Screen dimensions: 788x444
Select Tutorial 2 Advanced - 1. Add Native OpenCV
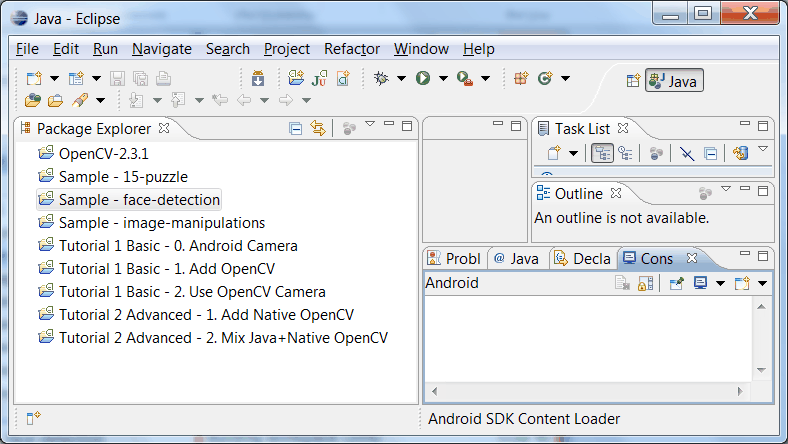[196, 315]
